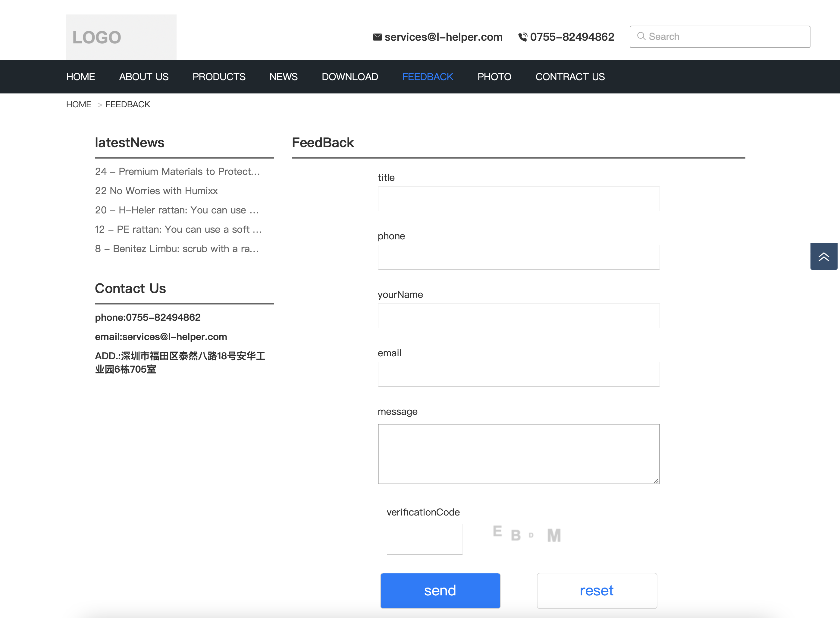Click the magnifier icon in Search box

point(641,36)
